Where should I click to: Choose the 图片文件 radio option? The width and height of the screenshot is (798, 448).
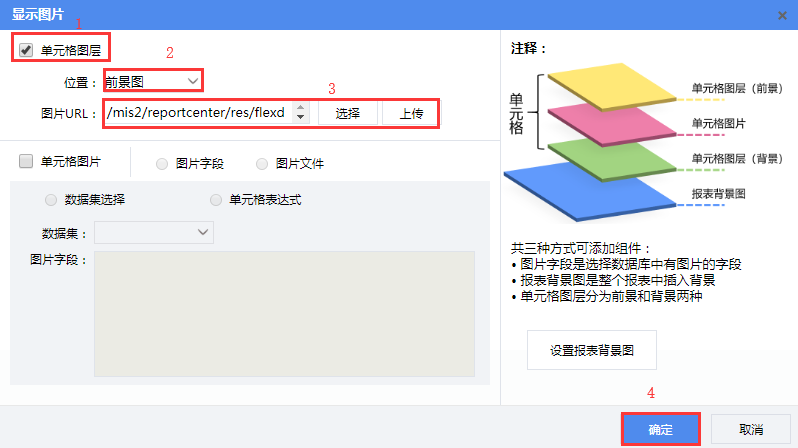click(263, 163)
